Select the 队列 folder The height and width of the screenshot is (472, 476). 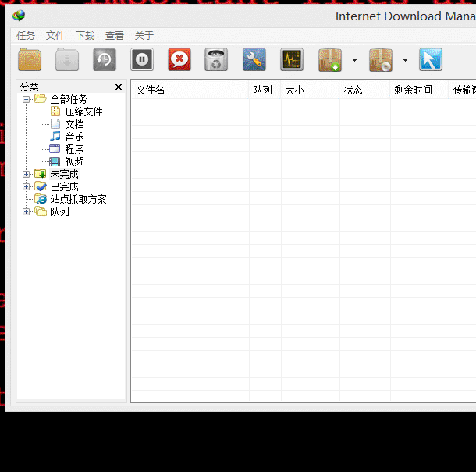coord(59,211)
